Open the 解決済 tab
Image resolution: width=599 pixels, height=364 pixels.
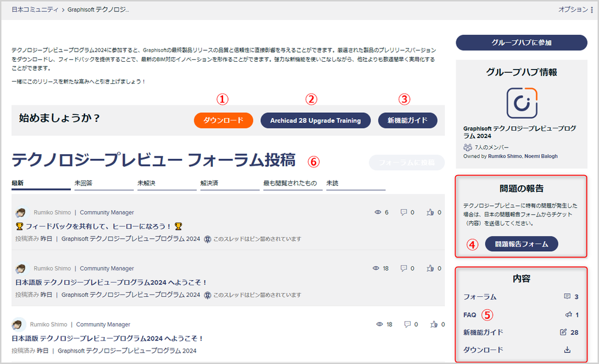coord(230,183)
